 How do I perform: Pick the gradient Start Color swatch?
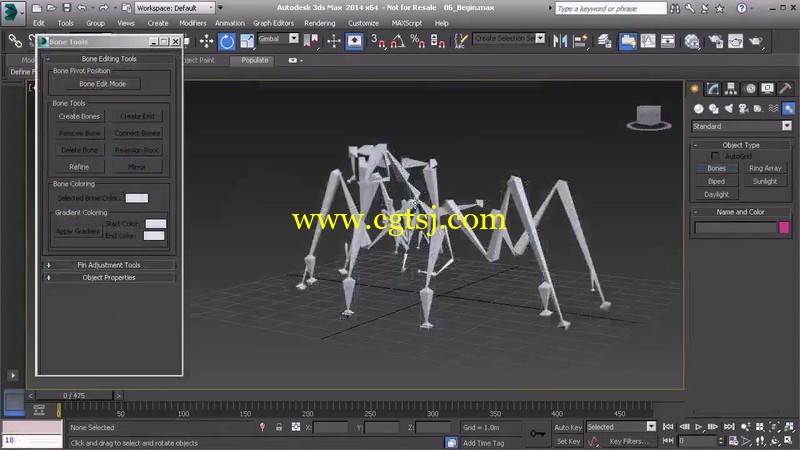pyautogui.click(x=156, y=223)
